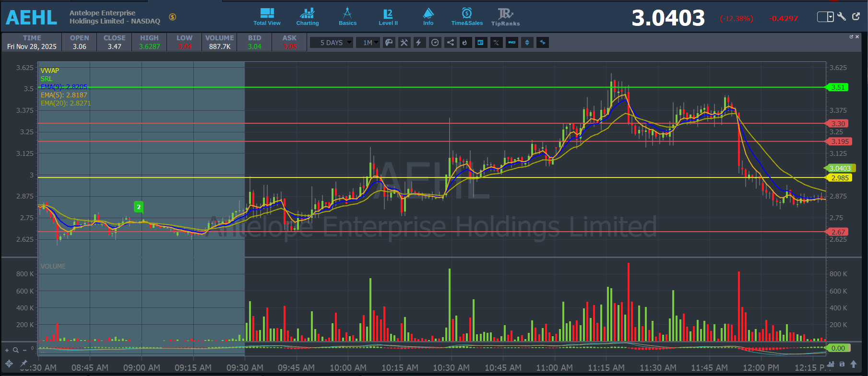
Task: Click the BID value 3.04
Action: (255, 47)
